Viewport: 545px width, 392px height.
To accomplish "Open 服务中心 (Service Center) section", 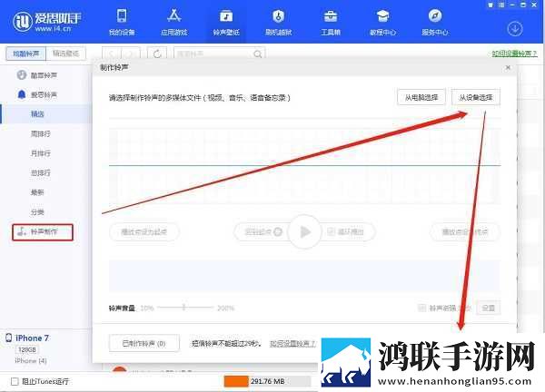I will [435, 23].
